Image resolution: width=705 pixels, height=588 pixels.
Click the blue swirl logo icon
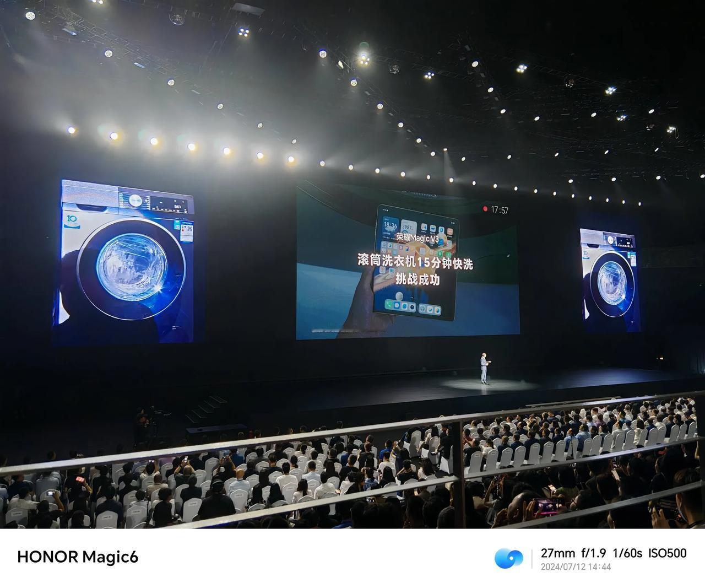508,558
